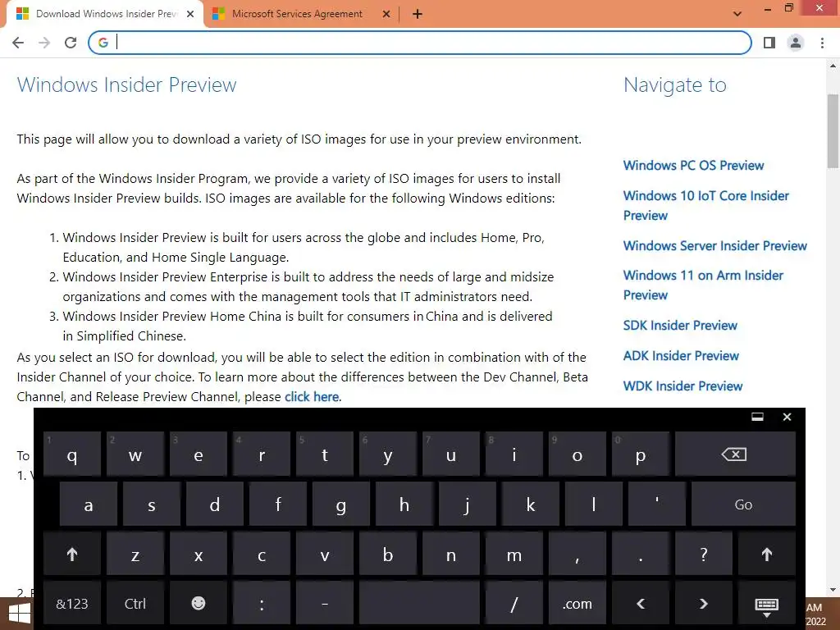Navigate to ADK Insider Preview
Image resolution: width=840 pixels, height=630 pixels.
[x=681, y=356]
